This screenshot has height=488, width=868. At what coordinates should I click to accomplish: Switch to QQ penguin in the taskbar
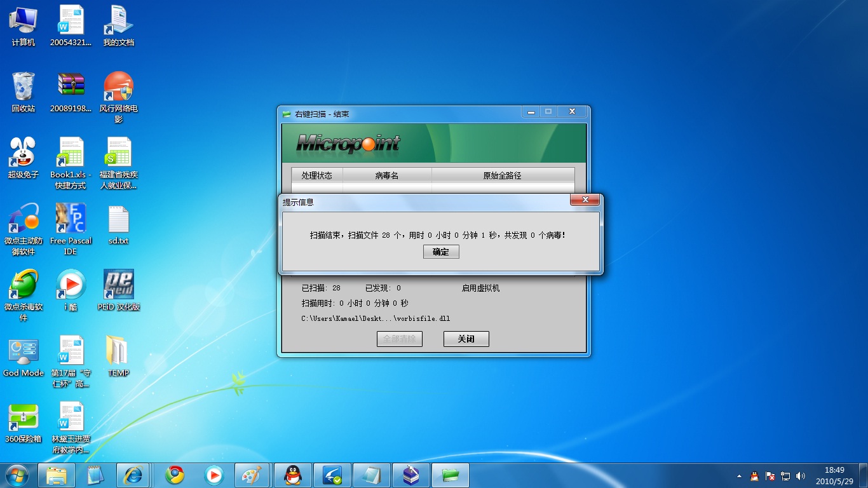pyautogui.click(x=293, y=475)
